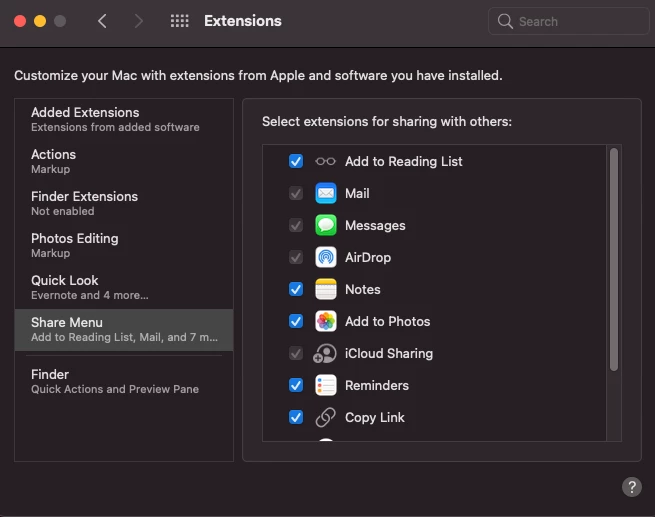This screenshot has width=655, height=517.
Task: Click the 'iCloud Sharing' label
Action: [389, 353]
